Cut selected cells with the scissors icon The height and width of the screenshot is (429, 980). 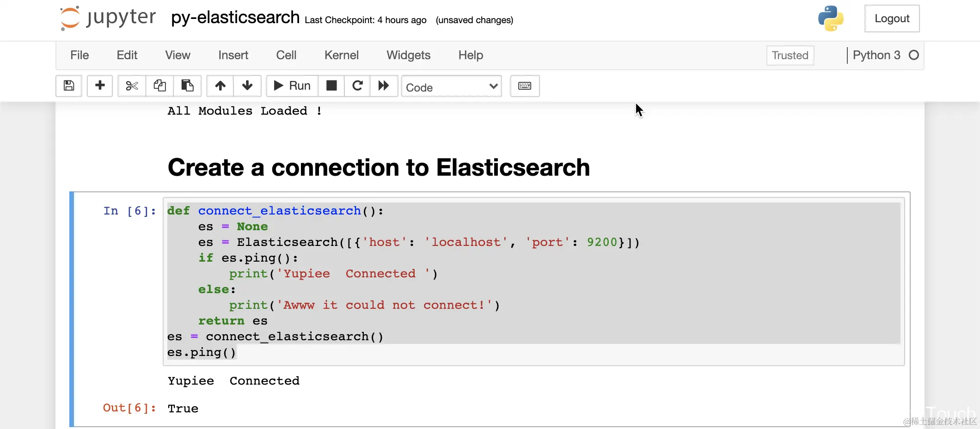tap(132, 86)
